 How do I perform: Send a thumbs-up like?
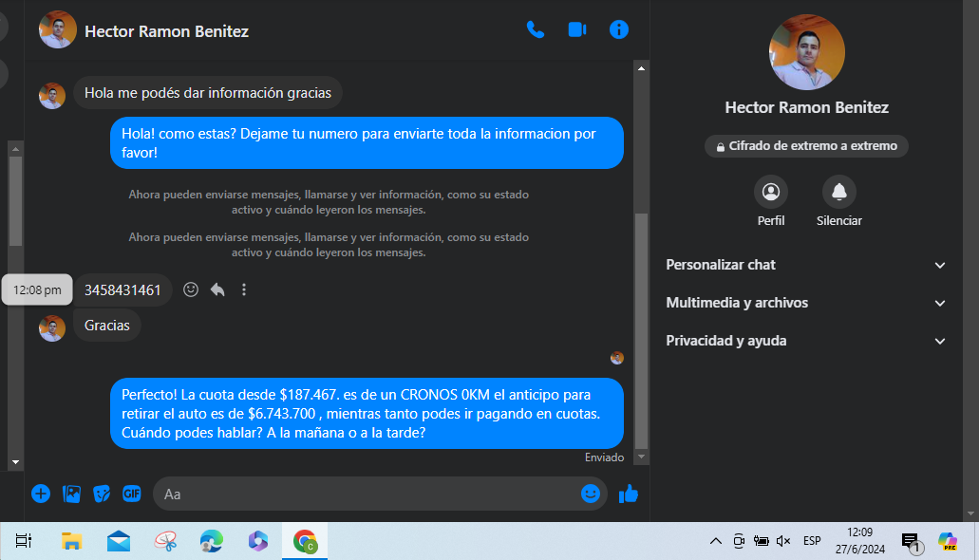628,494
